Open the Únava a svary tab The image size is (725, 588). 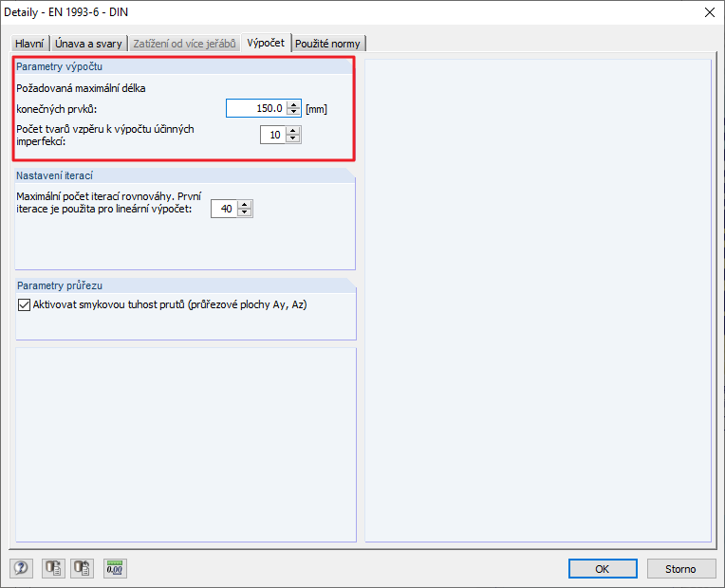pos(88,44)
